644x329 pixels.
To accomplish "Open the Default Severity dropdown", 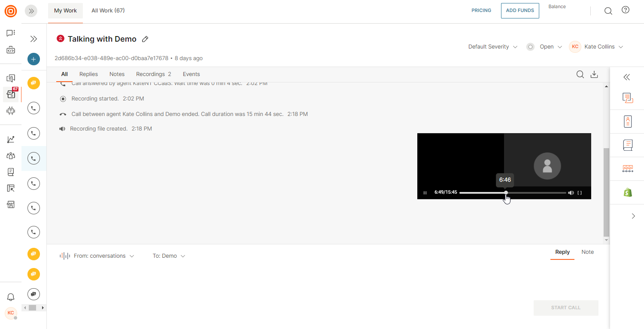I will (493, 47).
